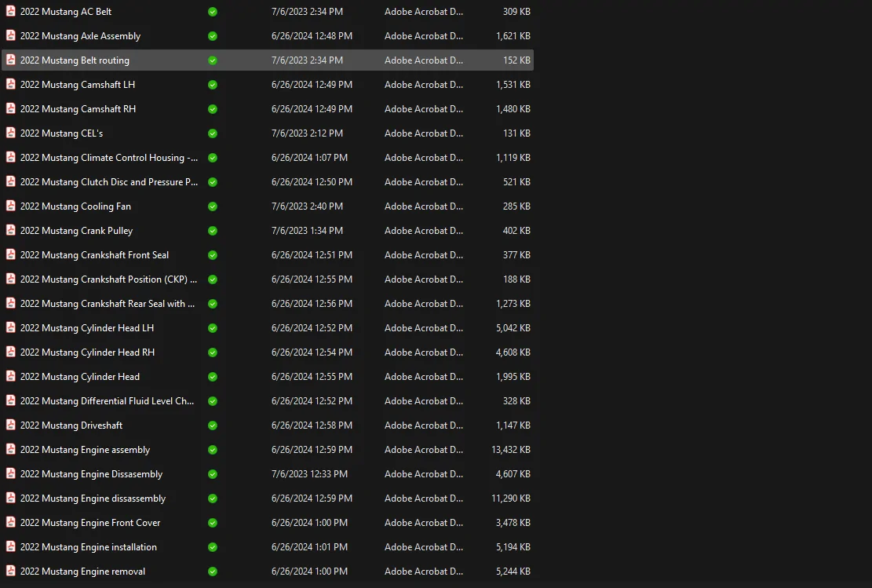Click file type in Engine removal row
Viewport: 872px width, 588px height.
(423, 572)
